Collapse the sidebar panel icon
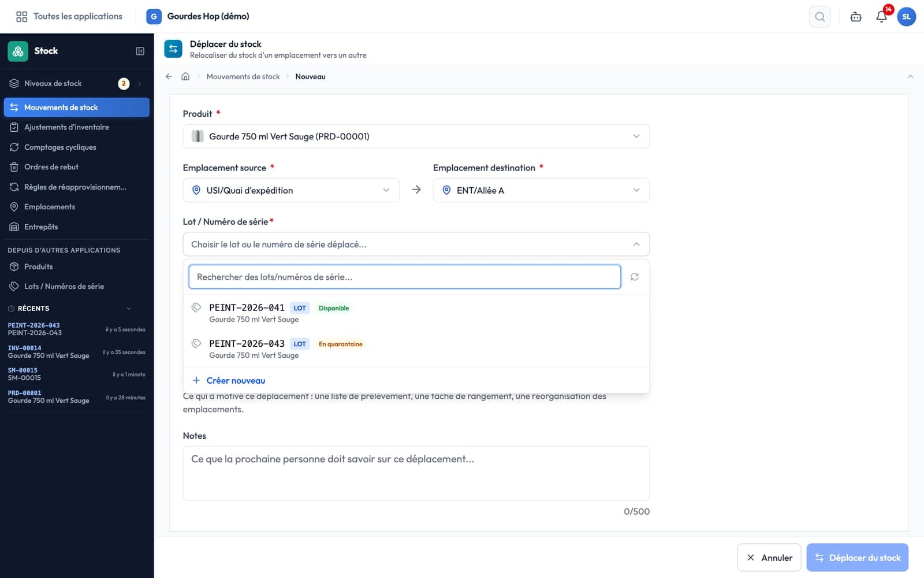This screenshot has height=578, width=924. 140,51
